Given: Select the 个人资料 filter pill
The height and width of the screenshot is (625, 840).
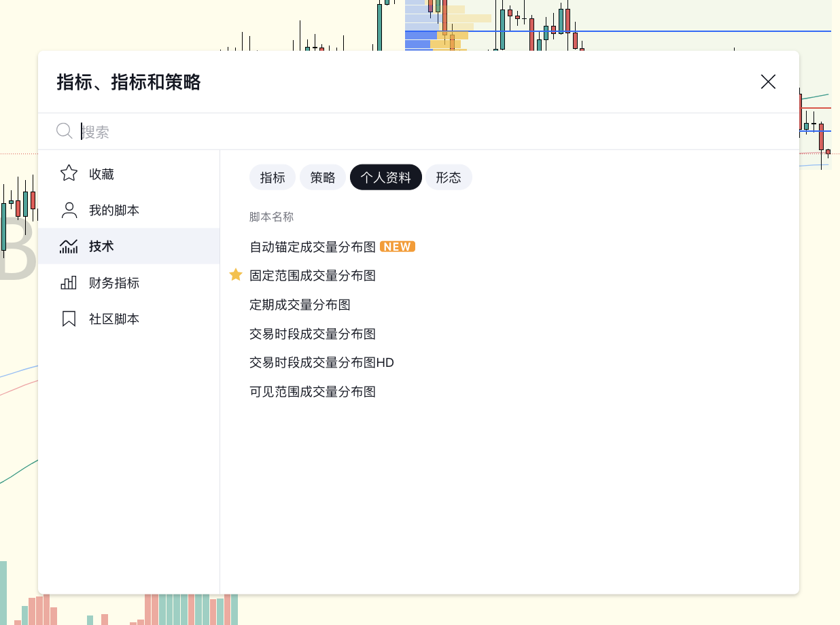Looking at the screenshot, I should coord(385,177).
